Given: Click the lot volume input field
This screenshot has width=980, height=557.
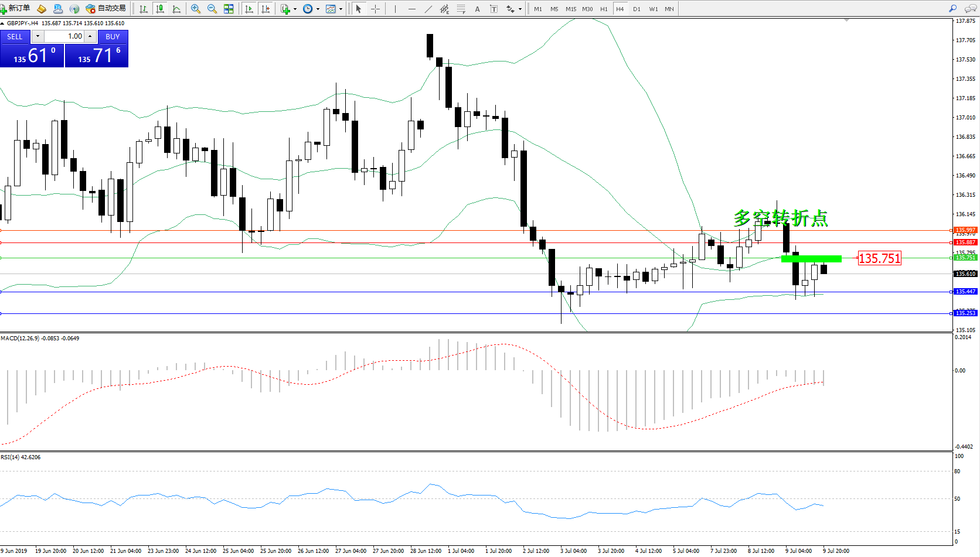Looking at the screenshot, I should tap(64, 36).
